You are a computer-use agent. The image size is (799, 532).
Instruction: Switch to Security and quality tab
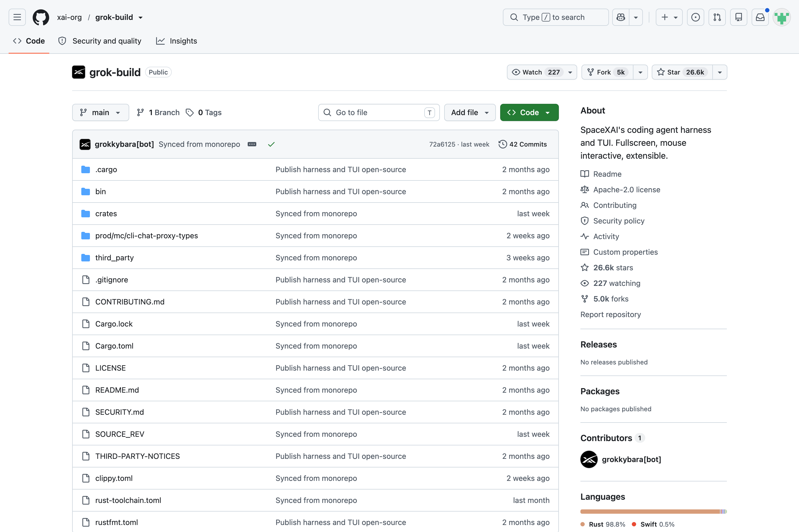(100, 41)
